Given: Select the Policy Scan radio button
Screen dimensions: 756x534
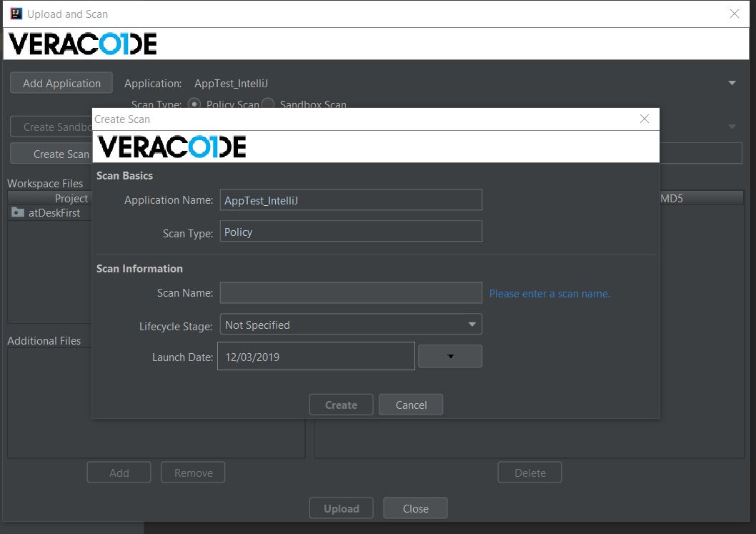Looking at the screenshot, I should tap(194, 104).
